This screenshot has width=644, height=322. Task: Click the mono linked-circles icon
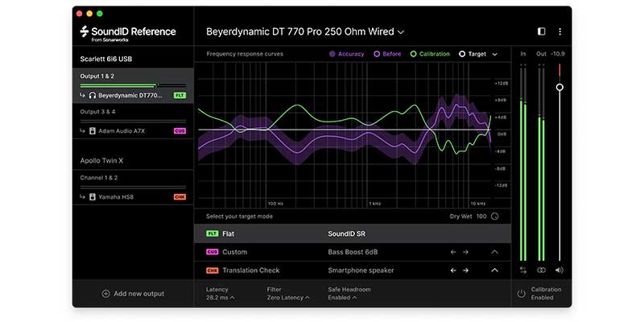point(541,270)
